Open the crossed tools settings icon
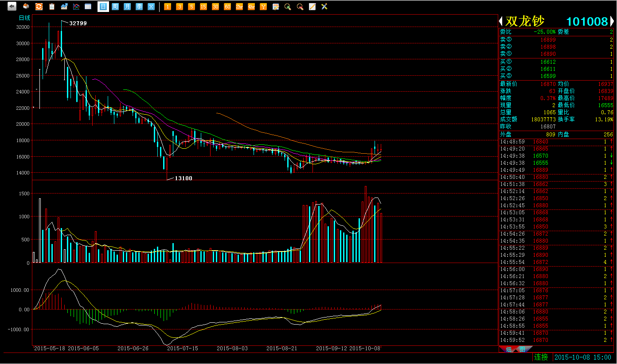Viewport: 617px width, 364px height. [x=324, y=7]
